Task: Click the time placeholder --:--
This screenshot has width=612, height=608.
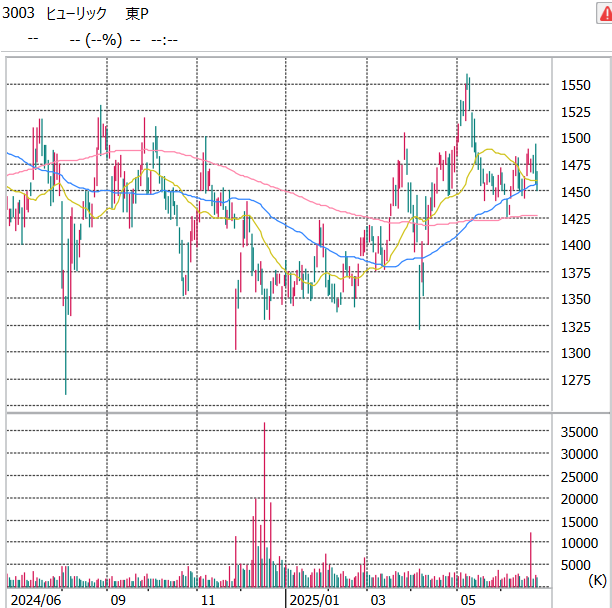Action: (164, 40)
